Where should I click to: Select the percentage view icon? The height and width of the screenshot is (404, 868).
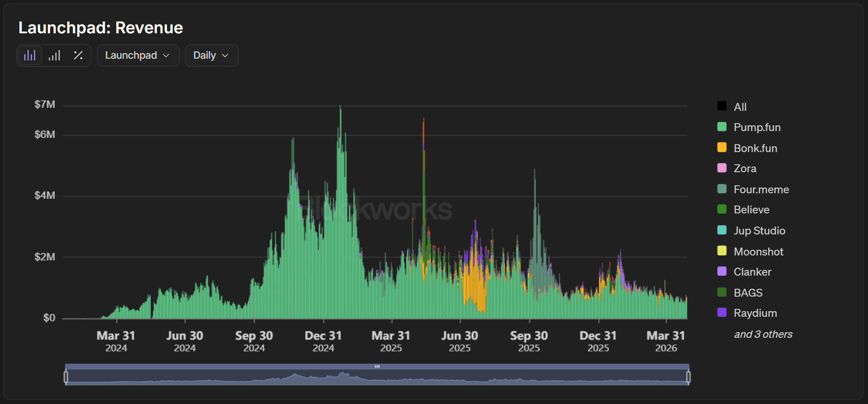(78, 56)
